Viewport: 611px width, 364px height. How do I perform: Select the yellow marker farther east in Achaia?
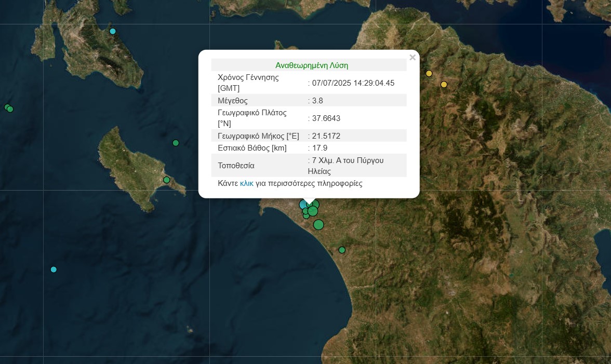[444, 85]
